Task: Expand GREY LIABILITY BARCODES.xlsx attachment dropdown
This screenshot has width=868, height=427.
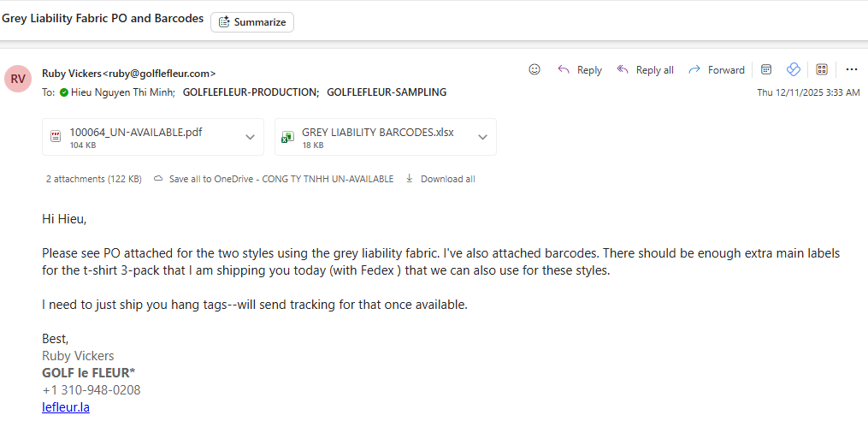Action: (x=482, y=137)
